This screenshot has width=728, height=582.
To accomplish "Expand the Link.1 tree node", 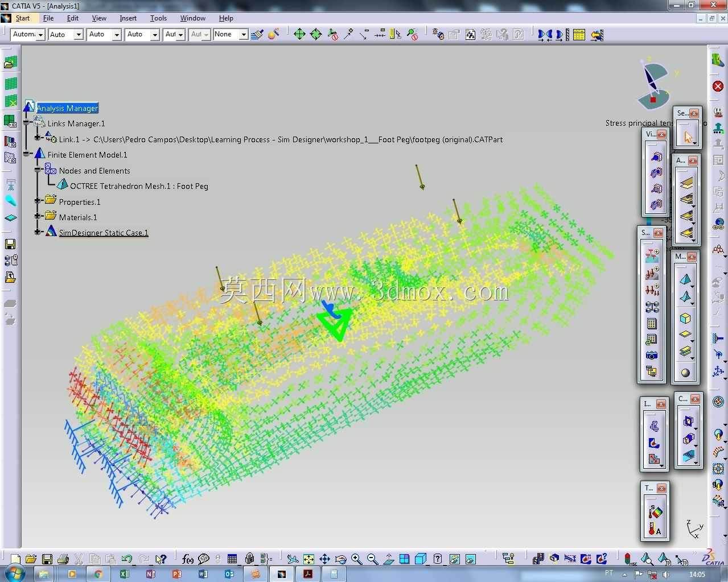I will [38, 137].
